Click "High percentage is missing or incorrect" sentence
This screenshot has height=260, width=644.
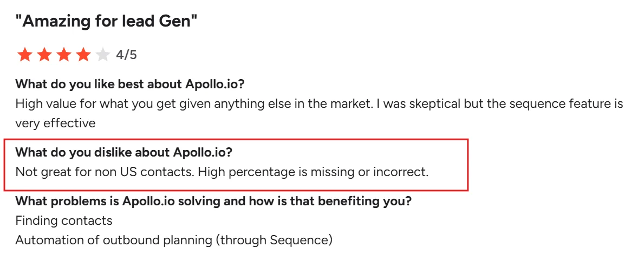tap(313, 172)
